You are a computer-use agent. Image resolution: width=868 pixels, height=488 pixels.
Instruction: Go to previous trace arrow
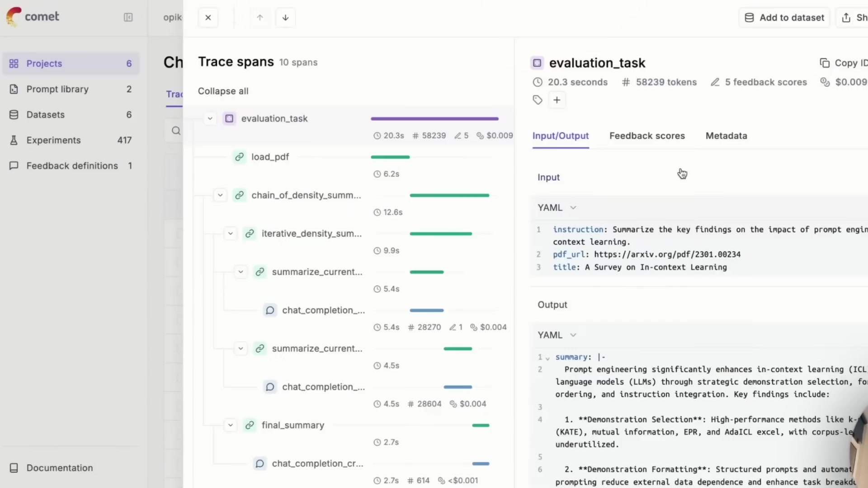[260, 18]
